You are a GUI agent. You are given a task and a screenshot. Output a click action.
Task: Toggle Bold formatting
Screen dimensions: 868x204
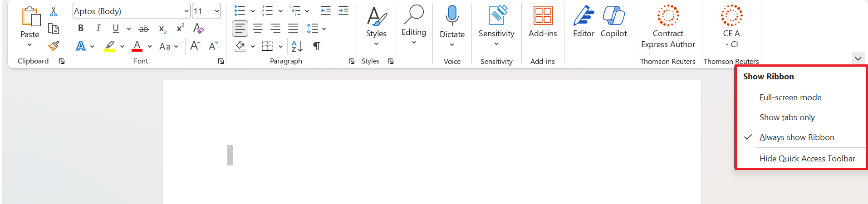81,29
